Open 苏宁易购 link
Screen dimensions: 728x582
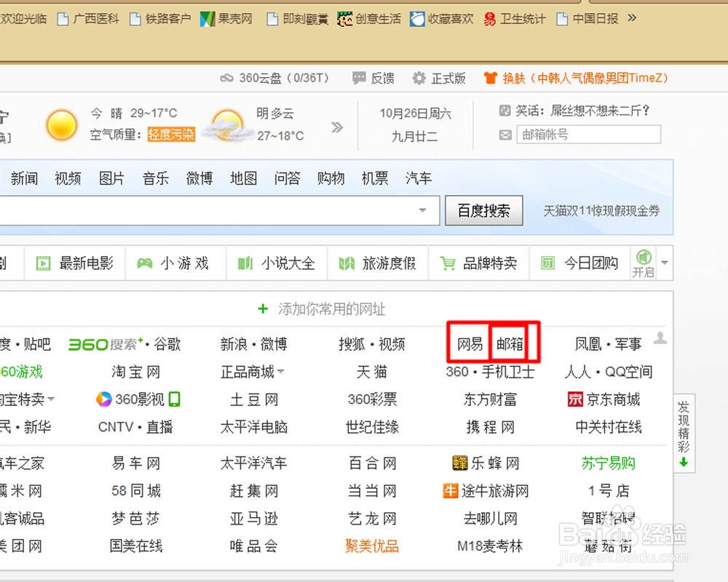click(x=608, y=463)
